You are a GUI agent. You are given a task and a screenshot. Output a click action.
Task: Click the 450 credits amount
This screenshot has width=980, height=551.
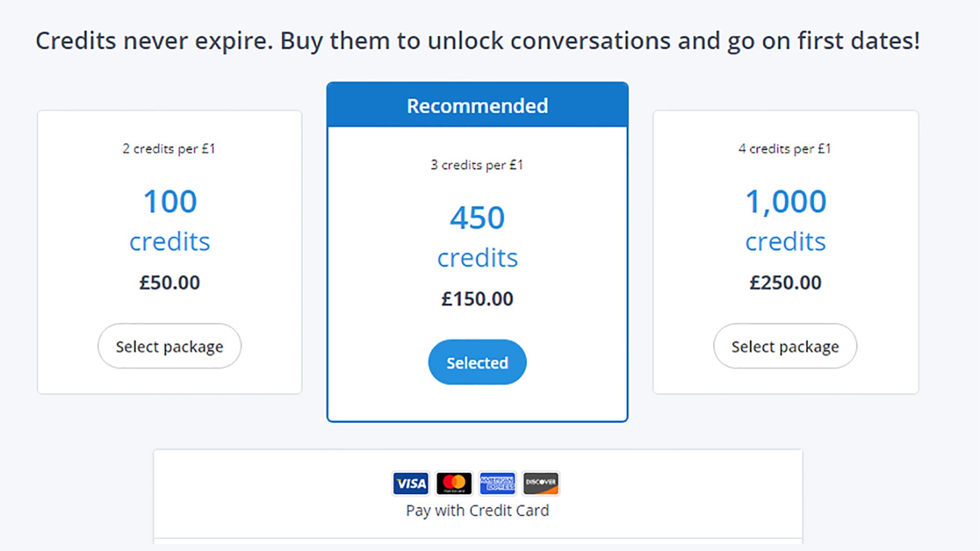(x=477, y=217)
